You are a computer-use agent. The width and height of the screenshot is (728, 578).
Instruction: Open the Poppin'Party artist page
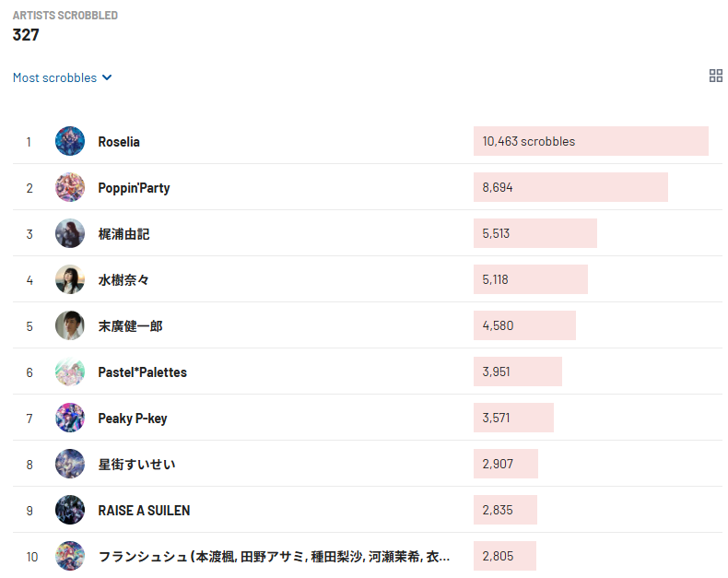pos(134,188)
